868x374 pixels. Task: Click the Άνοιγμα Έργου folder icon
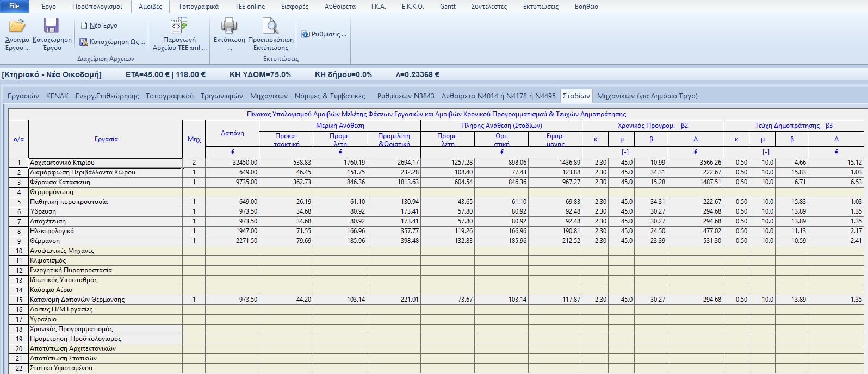click(x=17, y=26)
